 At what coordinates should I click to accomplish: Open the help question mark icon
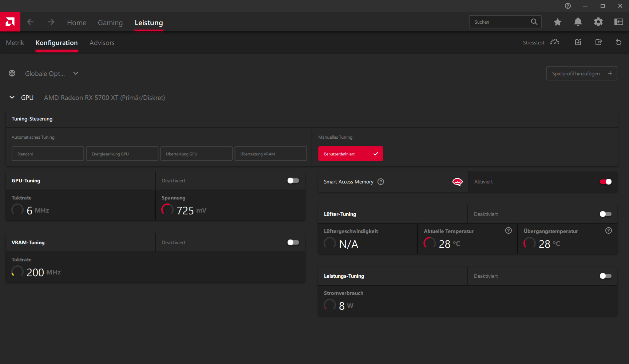(x=567, y=6)
